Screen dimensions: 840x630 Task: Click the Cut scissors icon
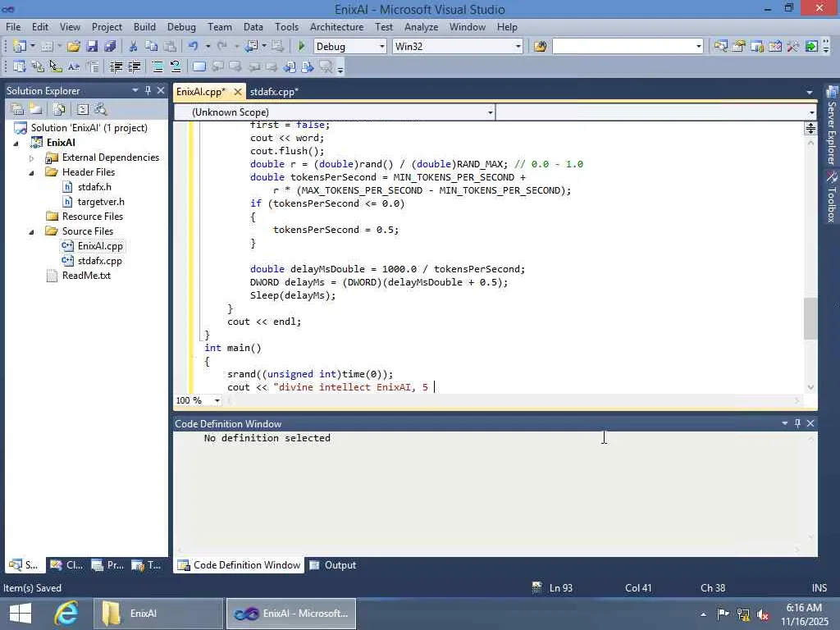tap(134, 47)
